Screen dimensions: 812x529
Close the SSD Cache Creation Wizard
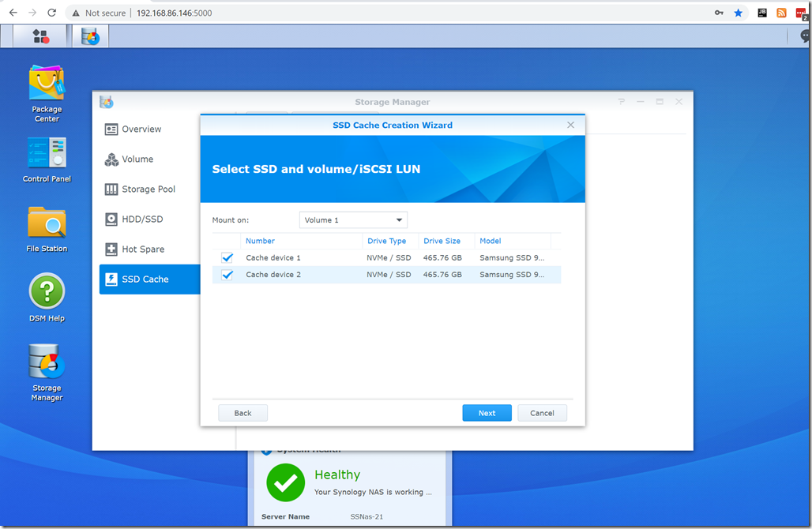tap(570, 125)
